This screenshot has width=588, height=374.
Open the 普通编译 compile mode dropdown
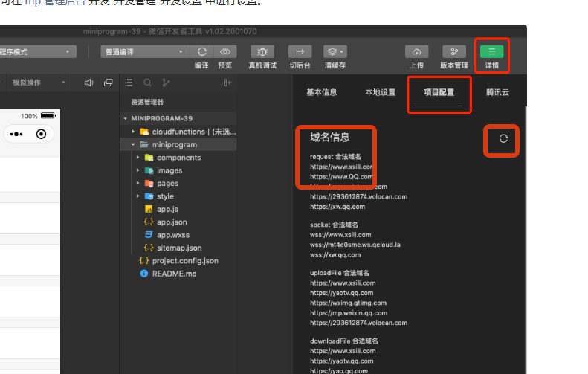(145, 52)
